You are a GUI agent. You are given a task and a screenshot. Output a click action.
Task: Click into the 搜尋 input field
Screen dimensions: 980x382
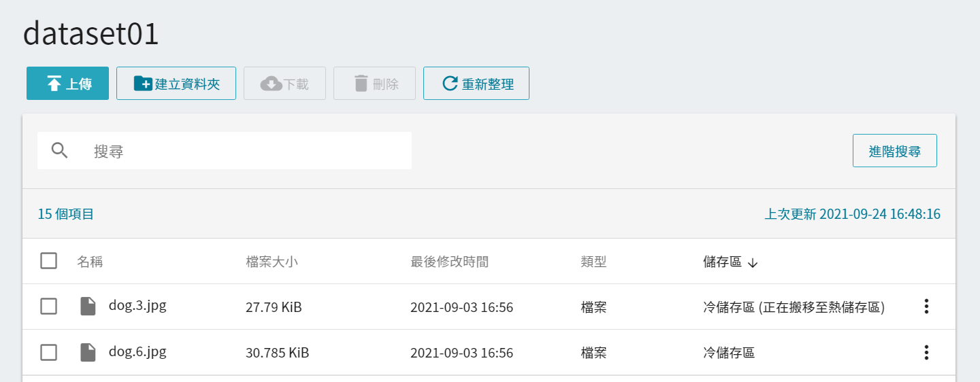coord(225,151)
